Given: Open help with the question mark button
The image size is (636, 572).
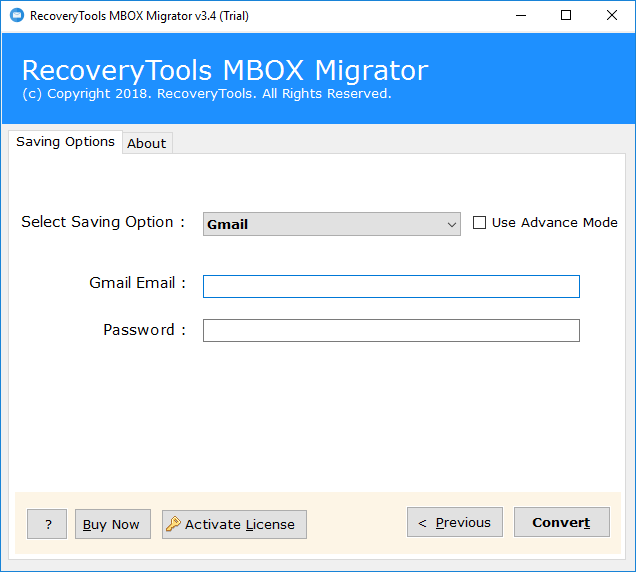Looking at the screenshot, I should (x=47, y=524).
